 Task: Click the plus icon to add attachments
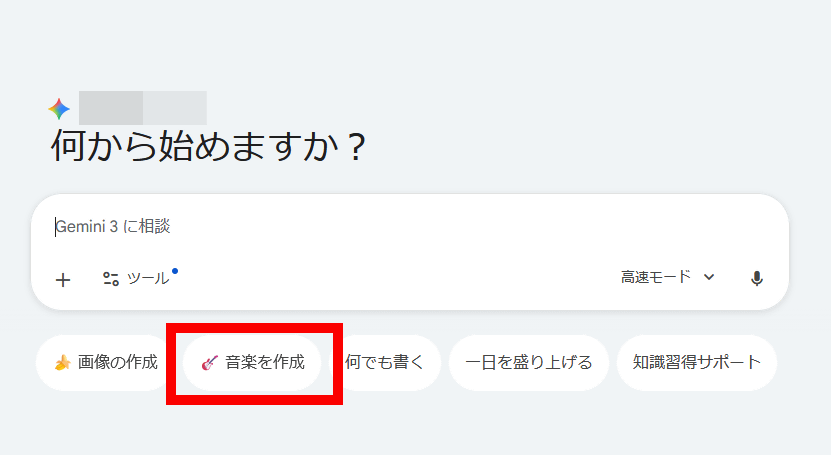(x=63, y=280)
